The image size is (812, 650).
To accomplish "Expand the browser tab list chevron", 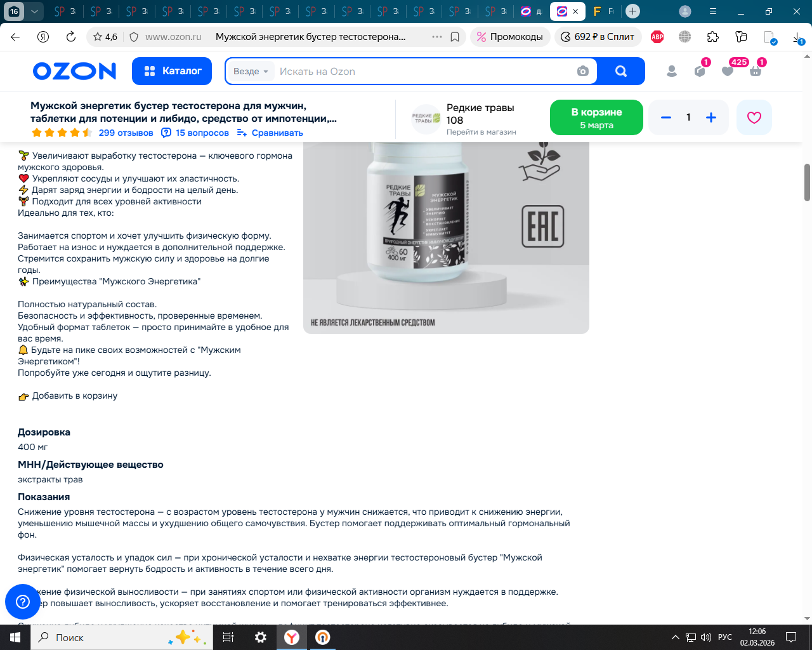I will (x=35, y=11).
